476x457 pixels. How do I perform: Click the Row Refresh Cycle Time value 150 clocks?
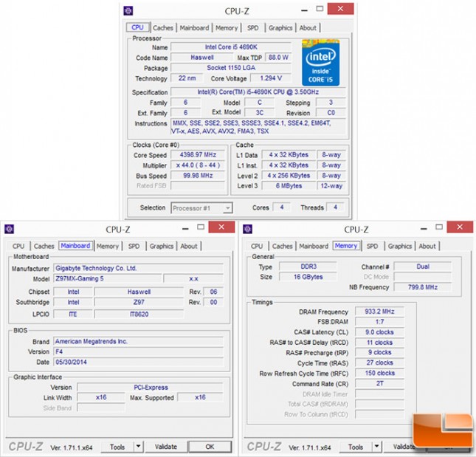(379, 373)
